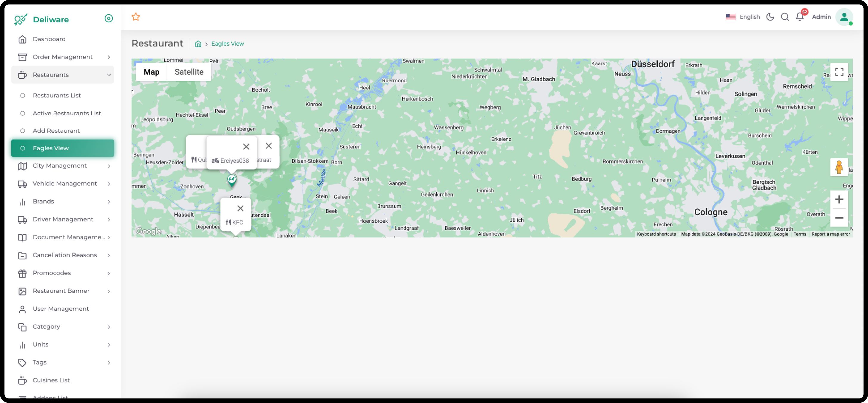Image resolution: width=868 pixels, height=403 pixels.
Task: Click the Deliware logo icon
Action: (21, 19)
